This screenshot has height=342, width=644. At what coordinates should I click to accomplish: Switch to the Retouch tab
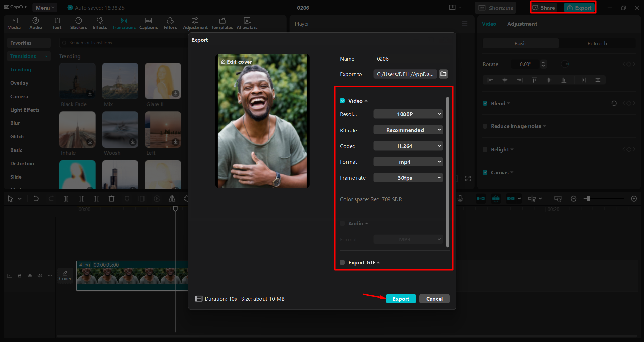(597, 43)
